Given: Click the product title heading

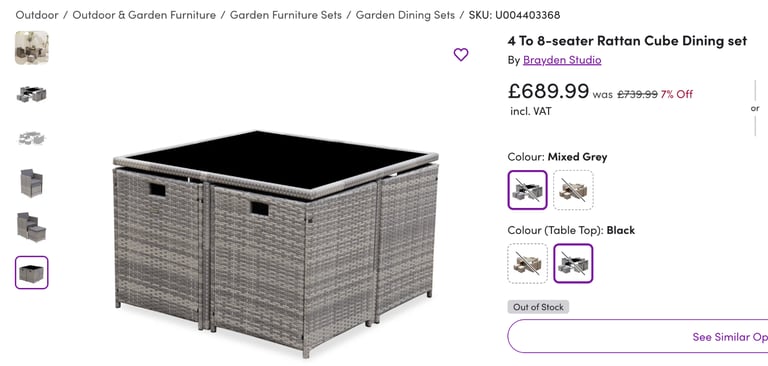Looking at the screenshot, I should pos(627,41).
